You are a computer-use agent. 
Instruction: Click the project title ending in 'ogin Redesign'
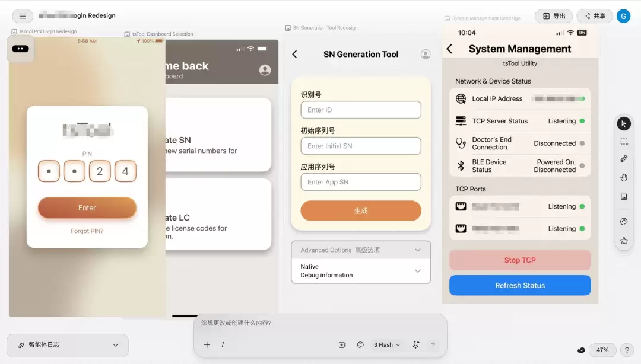point(77,15)
